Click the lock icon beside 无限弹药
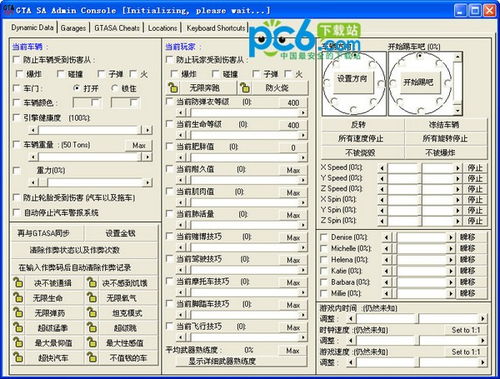This screenshot has height=379, width=500. coord(18,313)
